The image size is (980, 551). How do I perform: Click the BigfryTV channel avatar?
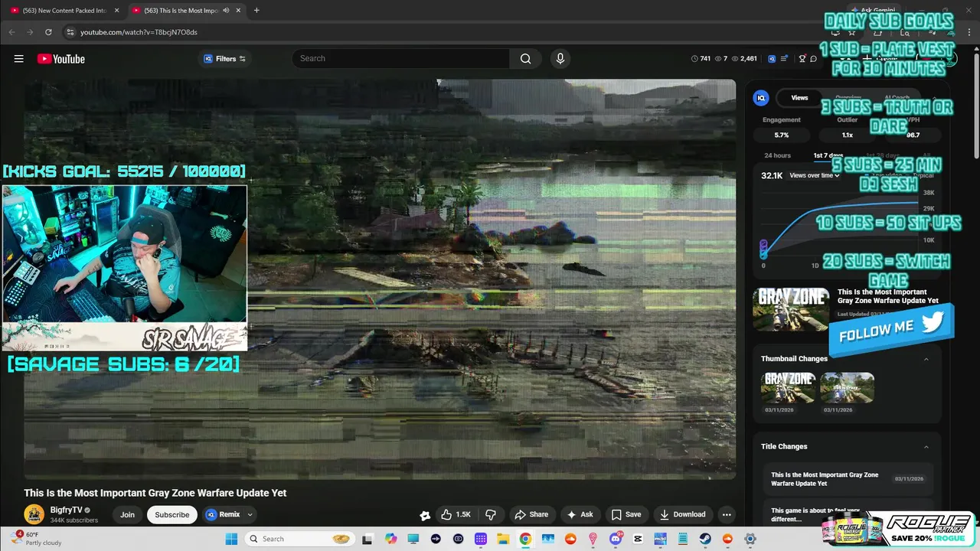pyautogui.click(x=34, y=514)
